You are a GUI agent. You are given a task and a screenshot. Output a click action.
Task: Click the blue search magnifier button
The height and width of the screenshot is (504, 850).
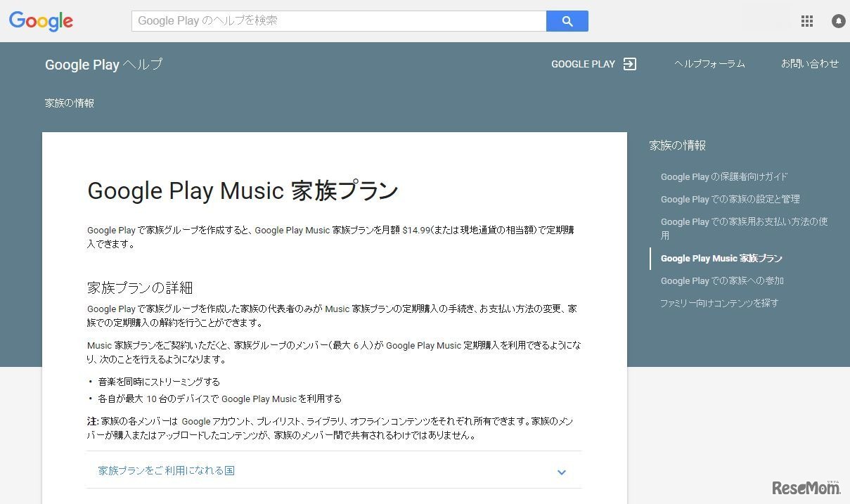[x=567, y=21]
